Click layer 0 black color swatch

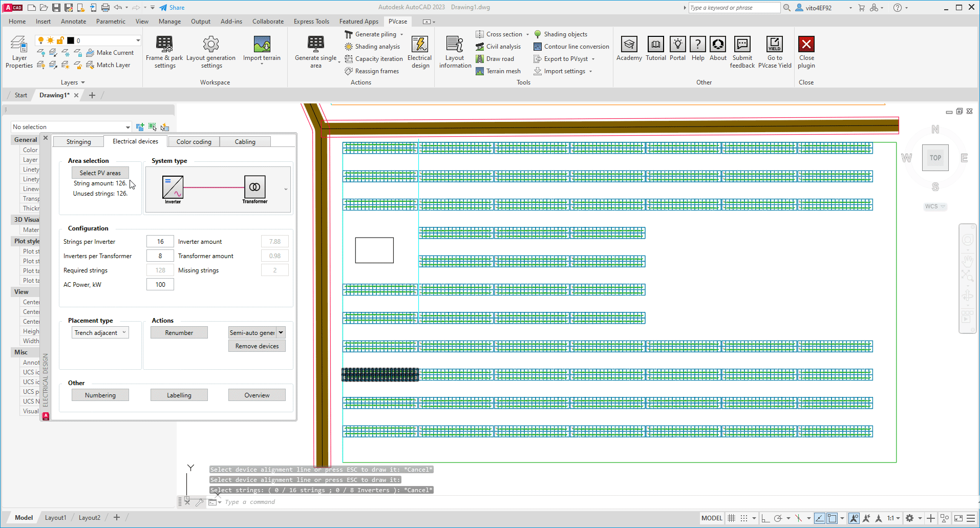[x=71, y=40]
